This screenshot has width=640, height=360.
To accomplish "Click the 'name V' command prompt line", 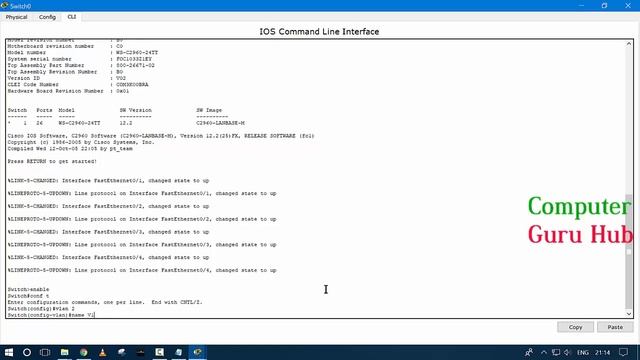I will [51, 315].
